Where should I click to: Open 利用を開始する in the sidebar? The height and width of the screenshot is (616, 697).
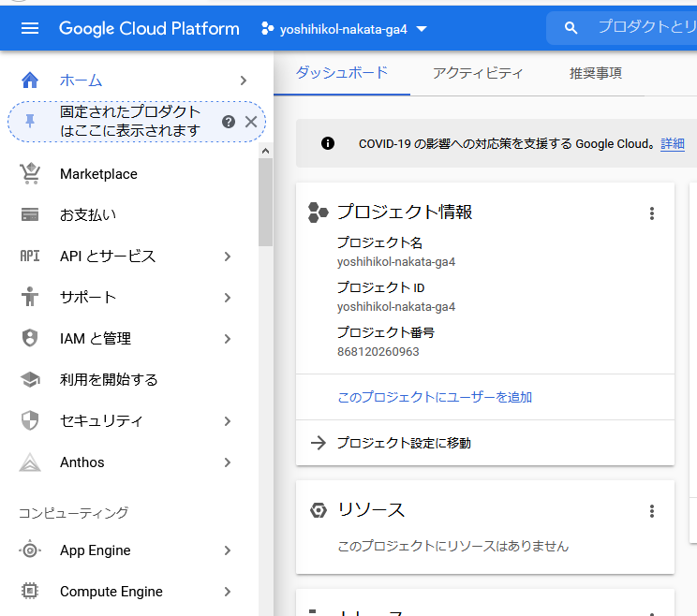click(109, 379)
